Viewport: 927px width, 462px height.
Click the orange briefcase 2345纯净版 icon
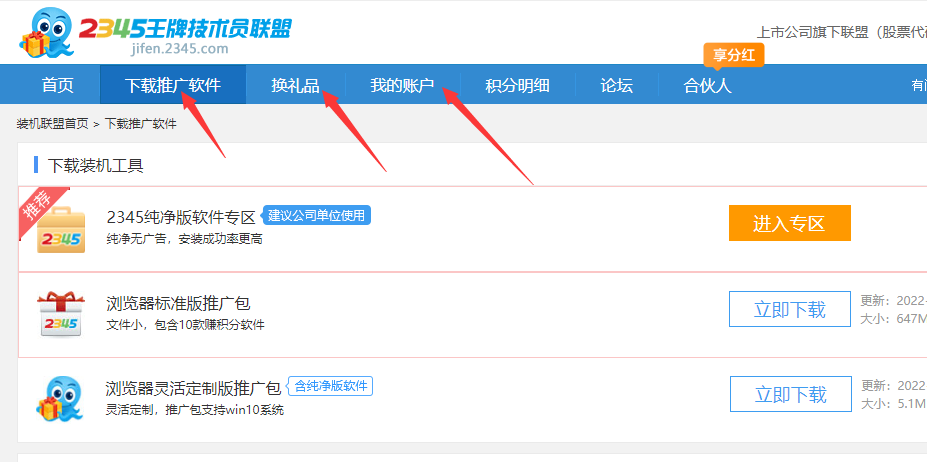(60, 230)
